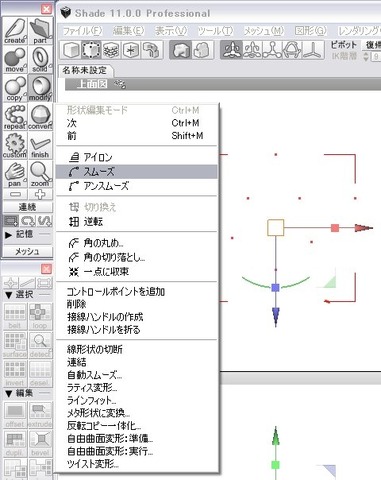The image size is (381, 480).
Task: Choose 削除 from the modify menu
Action: (136, 304)
